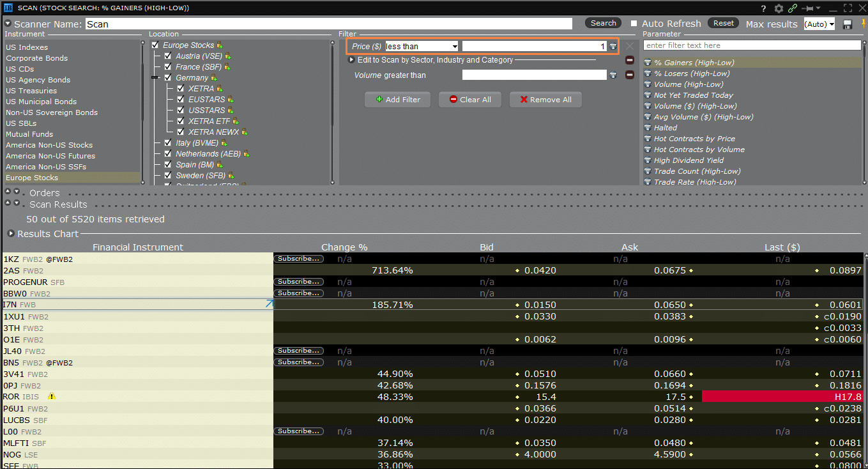Select the Europe Stocks instrument
This screenshot has width=868, height=469.
(x=72, y=178)
